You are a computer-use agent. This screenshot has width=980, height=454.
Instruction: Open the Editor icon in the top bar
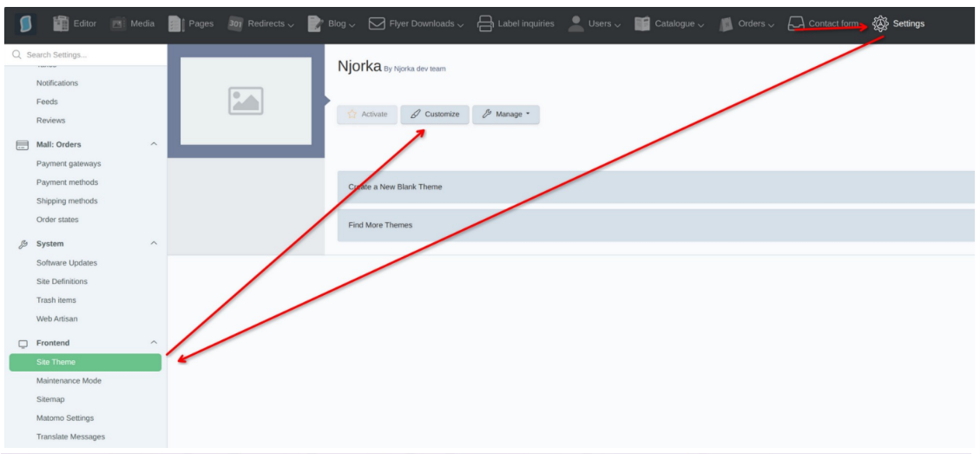pyautogui.click(x=61, y=23)
